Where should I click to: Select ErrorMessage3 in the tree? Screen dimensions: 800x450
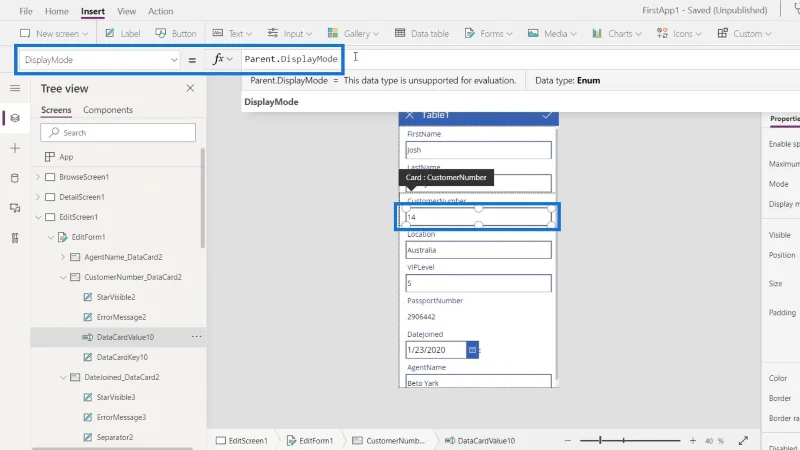point(121,417)
